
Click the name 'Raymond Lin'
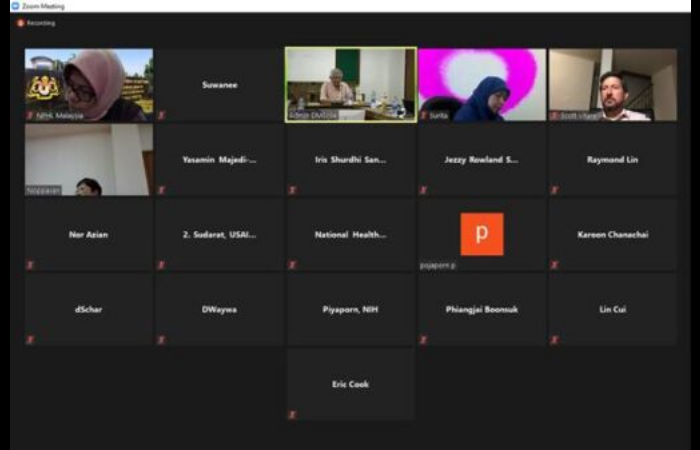612,159
